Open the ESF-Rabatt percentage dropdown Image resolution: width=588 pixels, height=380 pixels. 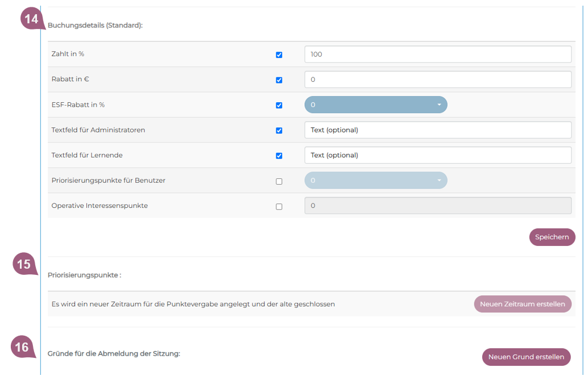pyautogui.click(x=376, y=105)
